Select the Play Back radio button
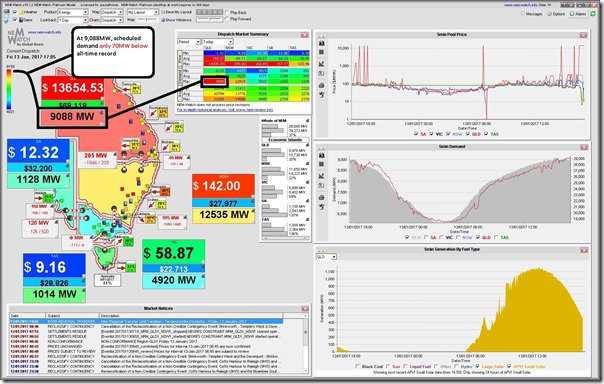 pos(226,12)
